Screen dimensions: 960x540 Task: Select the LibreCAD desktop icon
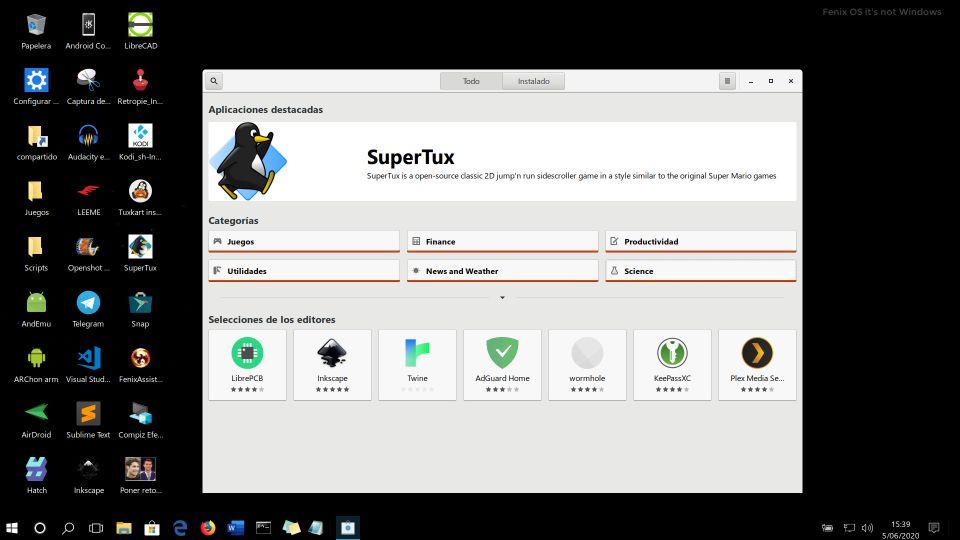pos(140,32)
